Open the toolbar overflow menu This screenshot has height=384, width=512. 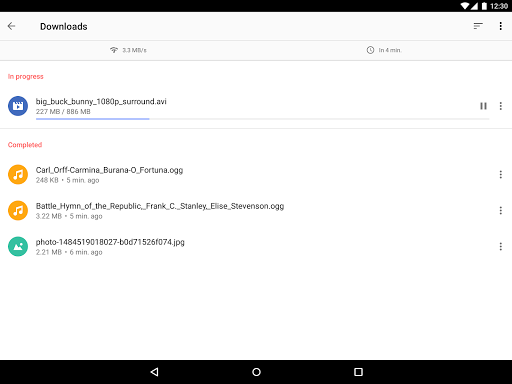(500, 26)
